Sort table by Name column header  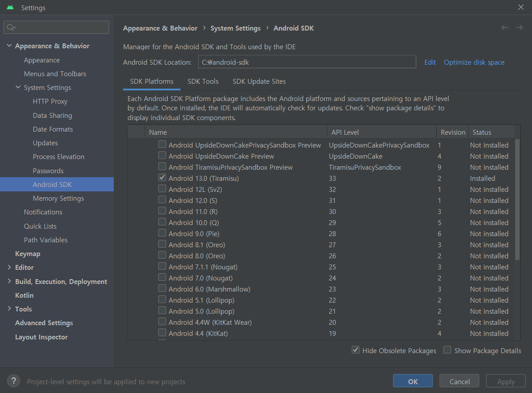pos(236,132)
